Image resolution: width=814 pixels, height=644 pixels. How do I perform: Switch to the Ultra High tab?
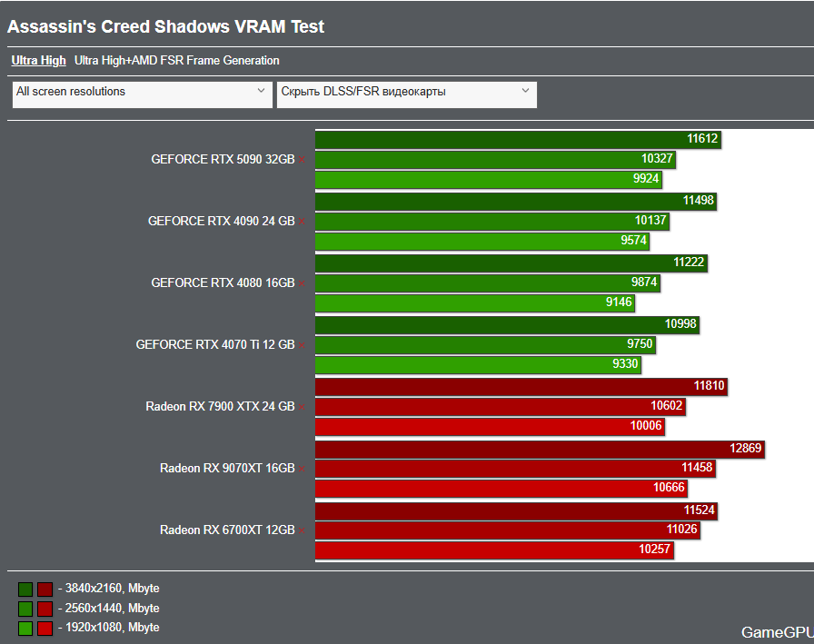click(x=38, y=61)
